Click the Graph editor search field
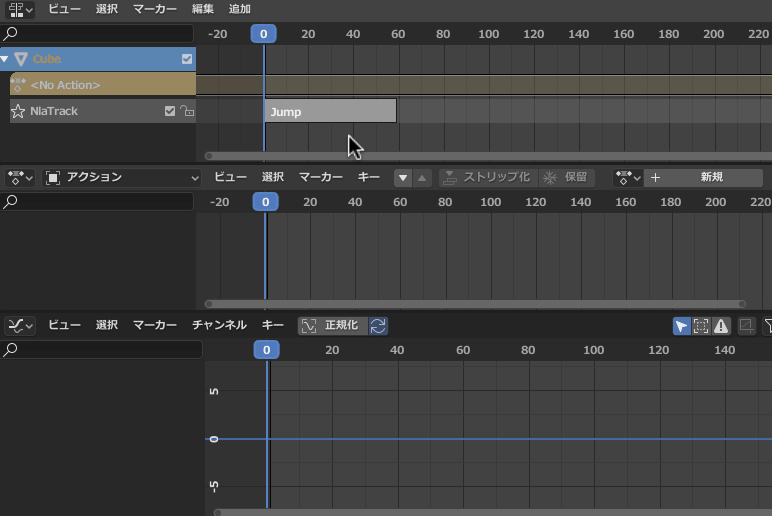This screenshot has height=516, width=772. click(x=101, y=349)
